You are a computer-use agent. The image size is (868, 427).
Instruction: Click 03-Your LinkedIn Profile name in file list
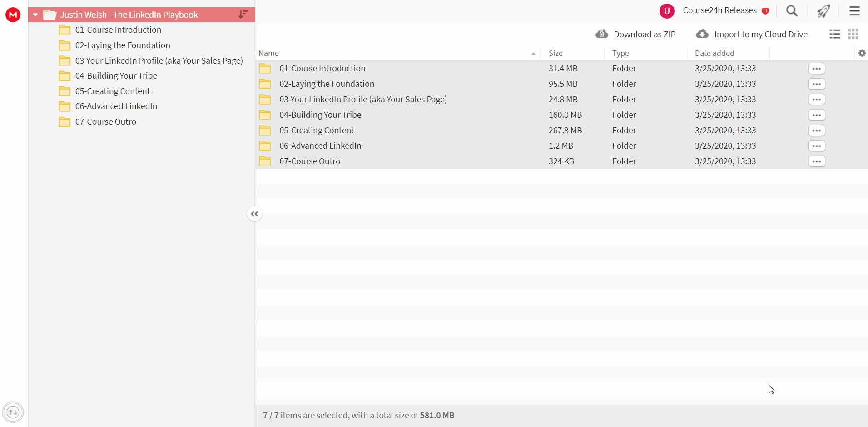point(363,100)
